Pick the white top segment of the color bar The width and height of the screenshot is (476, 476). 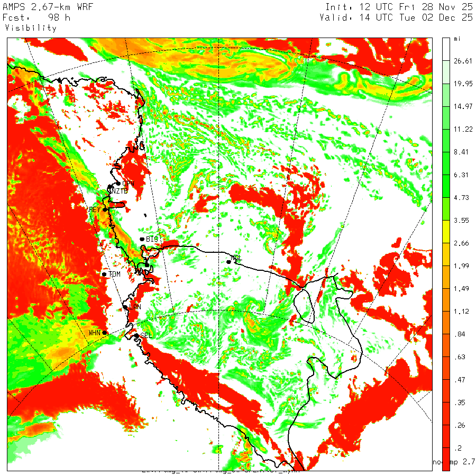[446, 49]
